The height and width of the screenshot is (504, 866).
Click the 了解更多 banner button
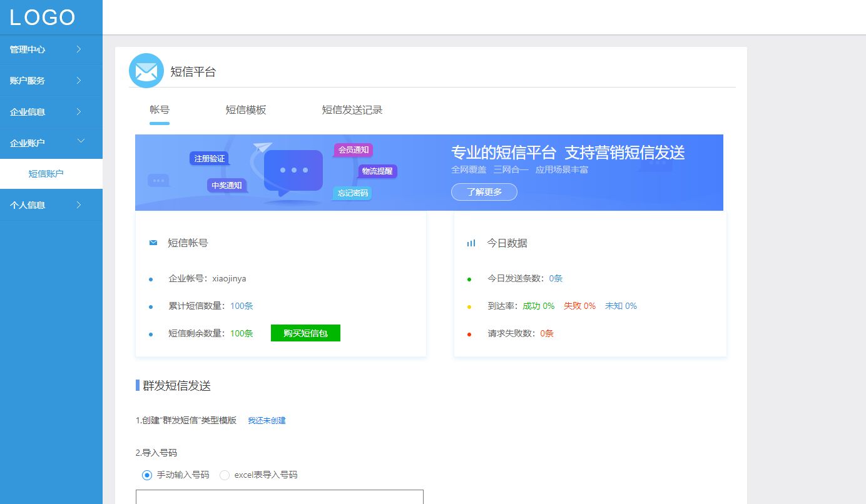tap(484, 192)
